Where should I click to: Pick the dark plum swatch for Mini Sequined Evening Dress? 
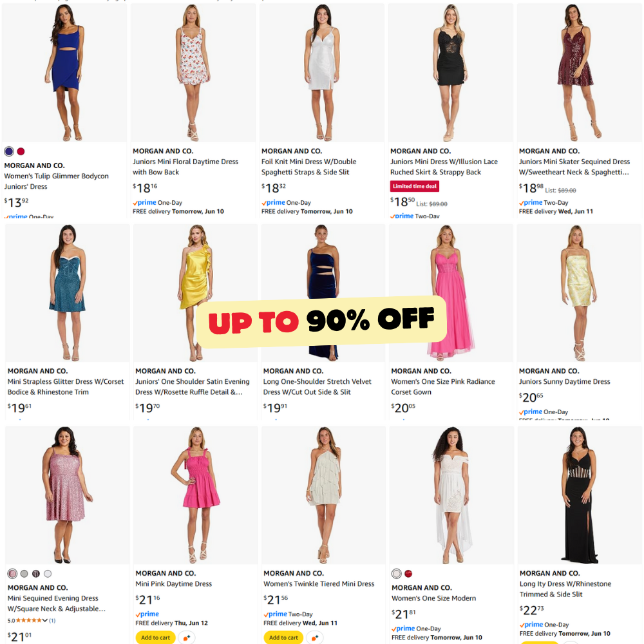click(x=36, y=573)
